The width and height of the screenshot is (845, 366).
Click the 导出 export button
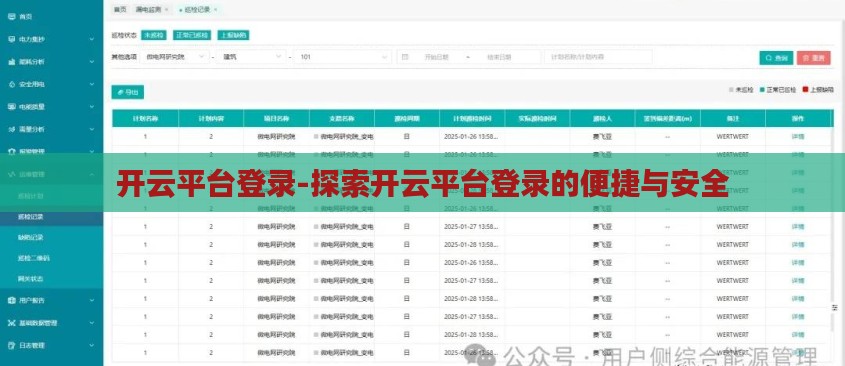pos(128,92)
